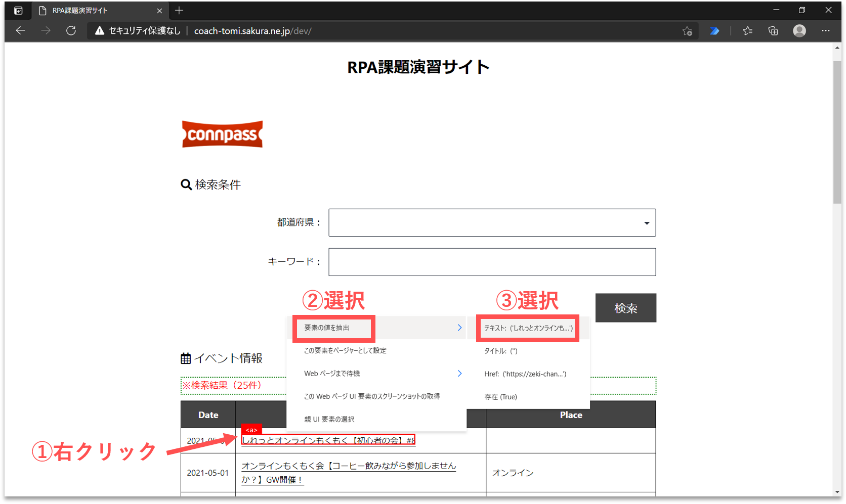The image size is (846, 504).
Task: Click the Power Automate extension icon
Action: 714,31
